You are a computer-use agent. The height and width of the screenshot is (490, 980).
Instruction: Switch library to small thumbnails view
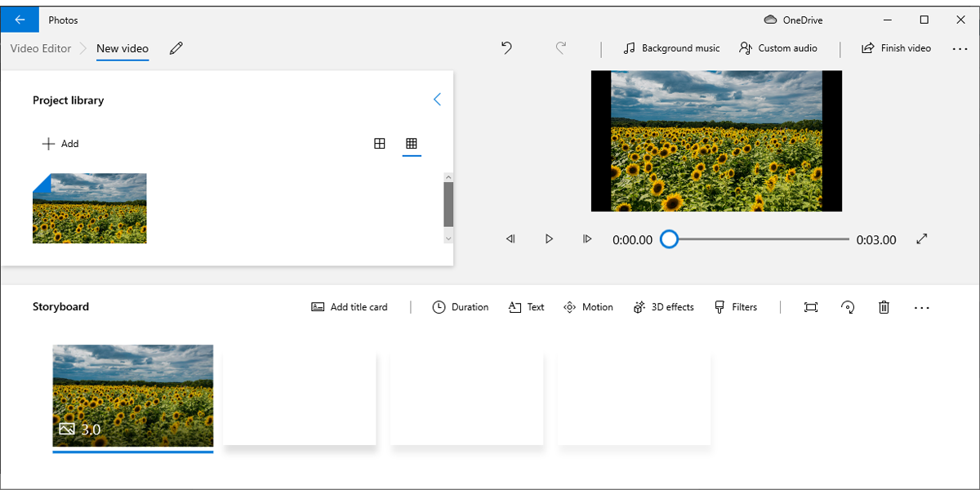pos(412,144)
